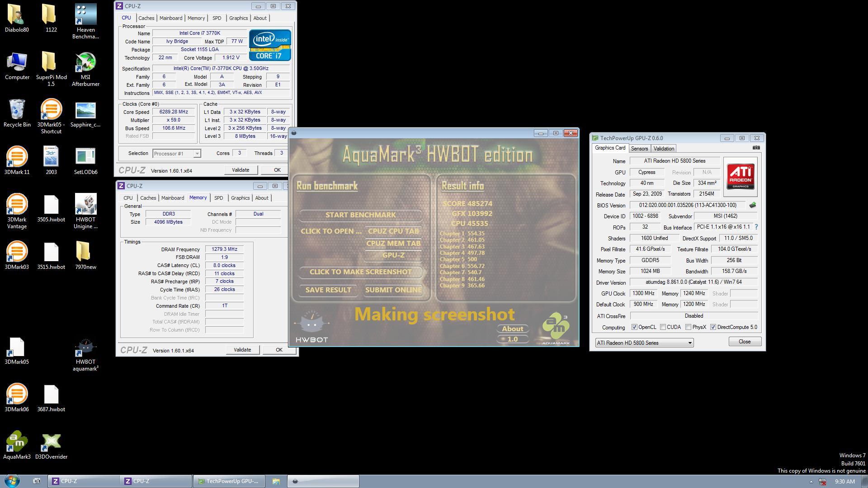This screenshot has width=868, height=488.
Task: Open the Computer desktop icon
Action: click(17, 66)
